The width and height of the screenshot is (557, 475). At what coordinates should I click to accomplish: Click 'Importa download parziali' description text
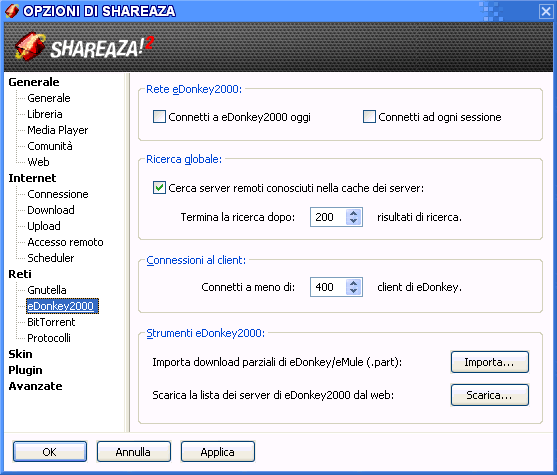pyautogui.click(x=277, y=362)
